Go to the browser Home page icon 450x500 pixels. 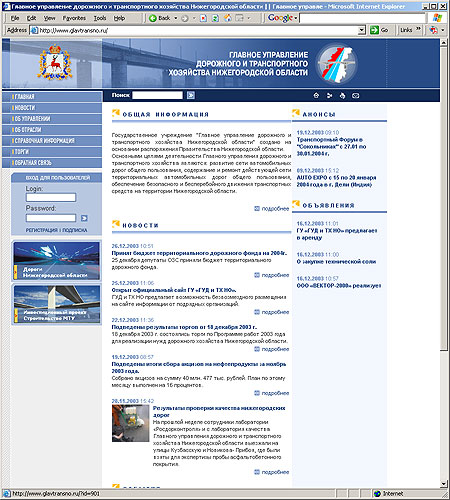pyautogui.click(x=228, y=18)
